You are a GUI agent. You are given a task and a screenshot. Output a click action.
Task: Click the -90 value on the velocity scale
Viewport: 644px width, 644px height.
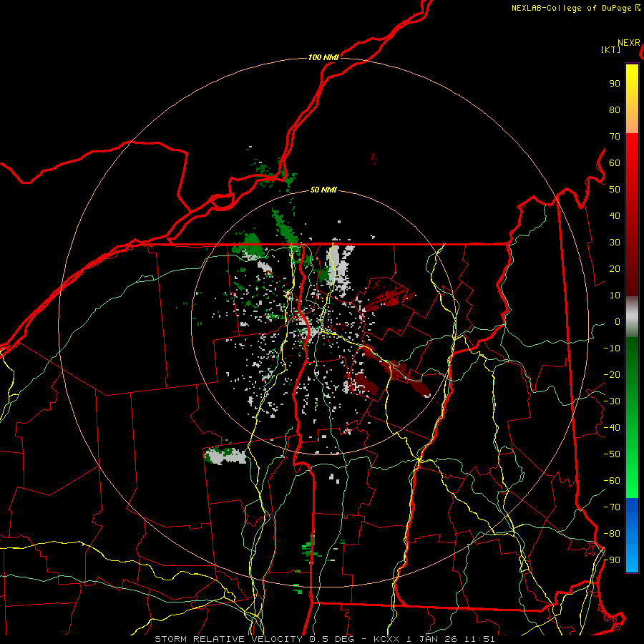click(612, 560)
